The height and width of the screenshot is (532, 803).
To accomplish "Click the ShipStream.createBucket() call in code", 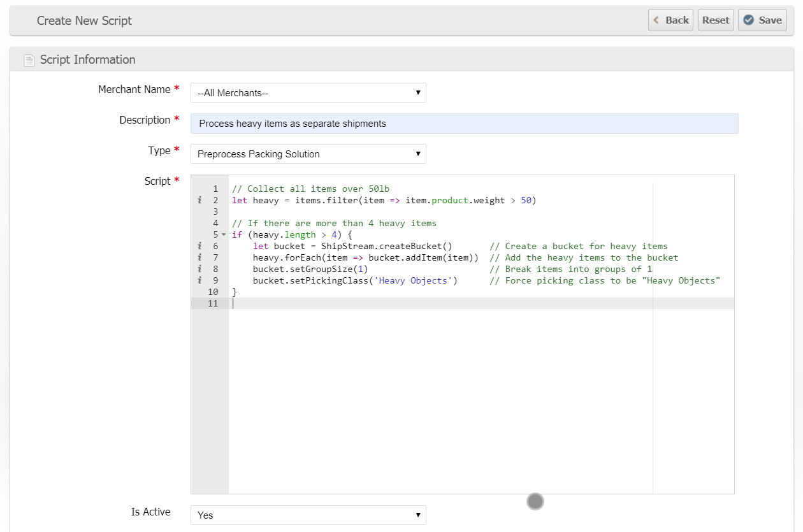I will (x=386, y=246).
